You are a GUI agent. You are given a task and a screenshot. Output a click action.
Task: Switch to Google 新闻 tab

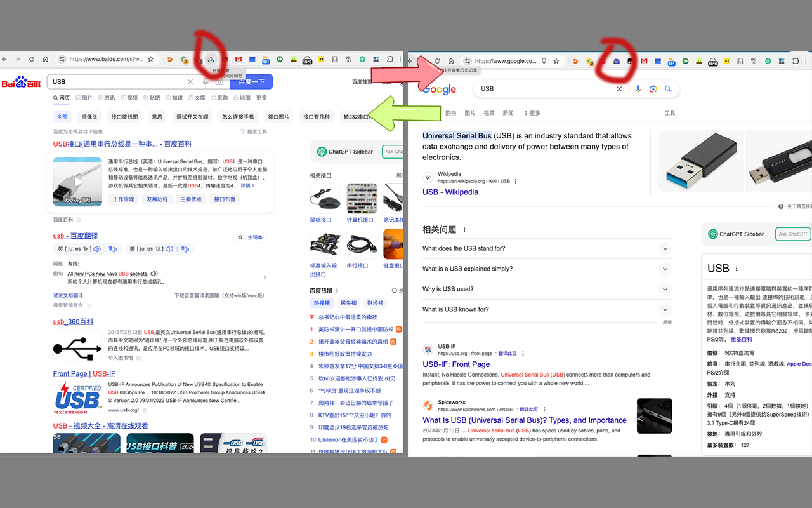(508, 113)
